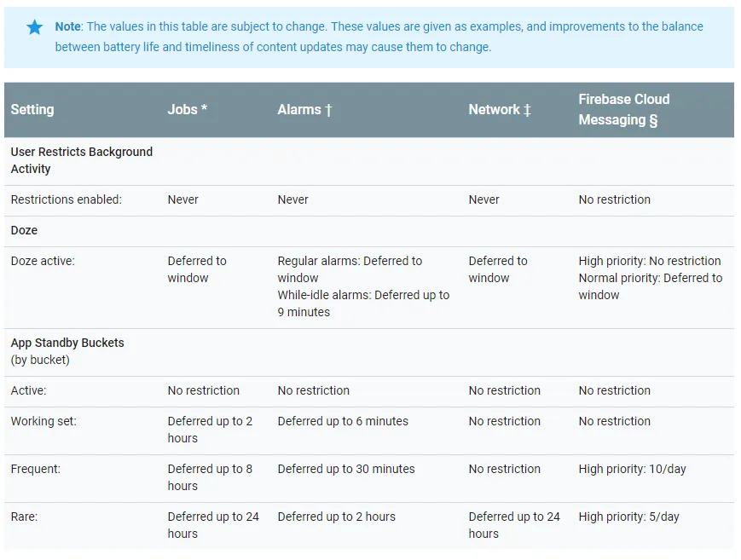Click the Rare bucket row label
Viewport: 741px width, 560px height.
click(24, 517)
